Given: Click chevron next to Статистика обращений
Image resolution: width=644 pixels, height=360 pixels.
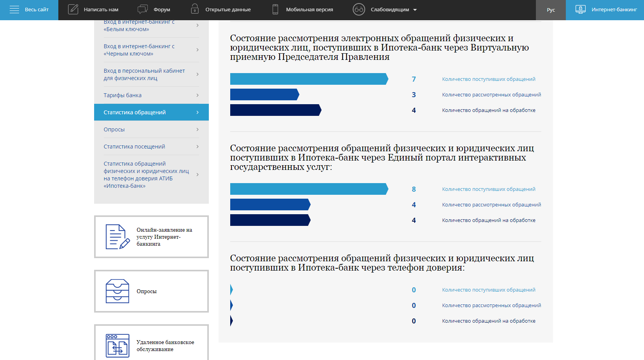Looking at the screenshot, I should (198, 112).
